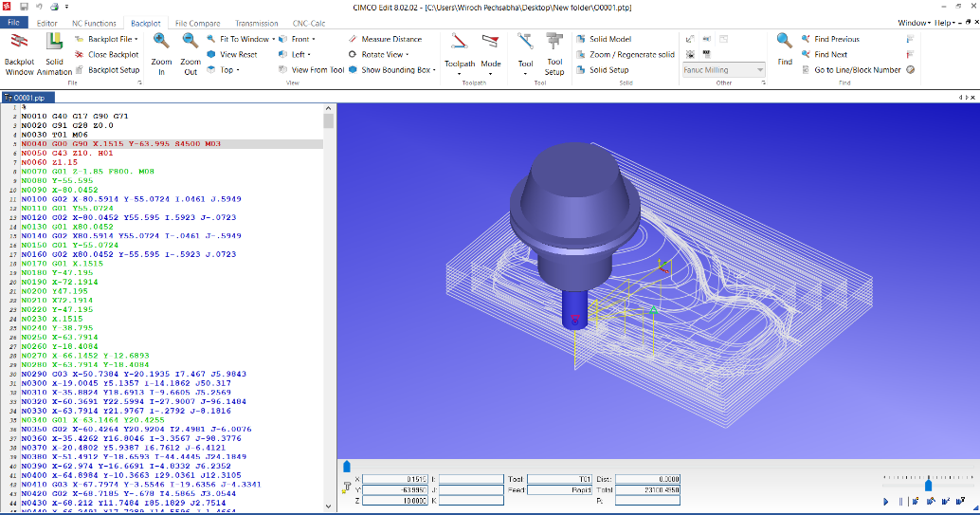This screenshot has width=980, height=515.
Task: Click the Z coordinate field
Action: click(395, 501)
